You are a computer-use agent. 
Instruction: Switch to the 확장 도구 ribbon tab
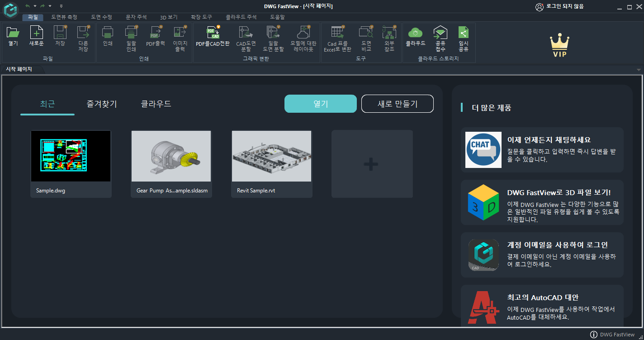click(x=201, y=17)
